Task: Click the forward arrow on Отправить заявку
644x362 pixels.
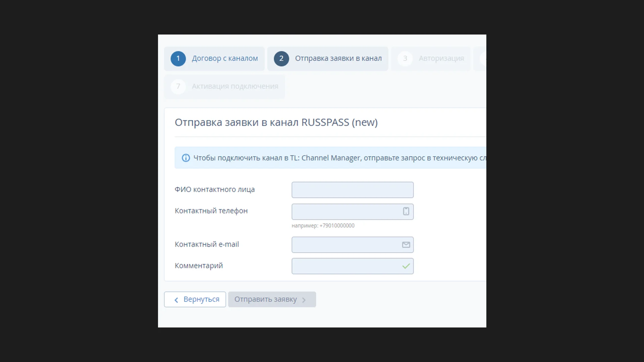Action: coord(304,300)
